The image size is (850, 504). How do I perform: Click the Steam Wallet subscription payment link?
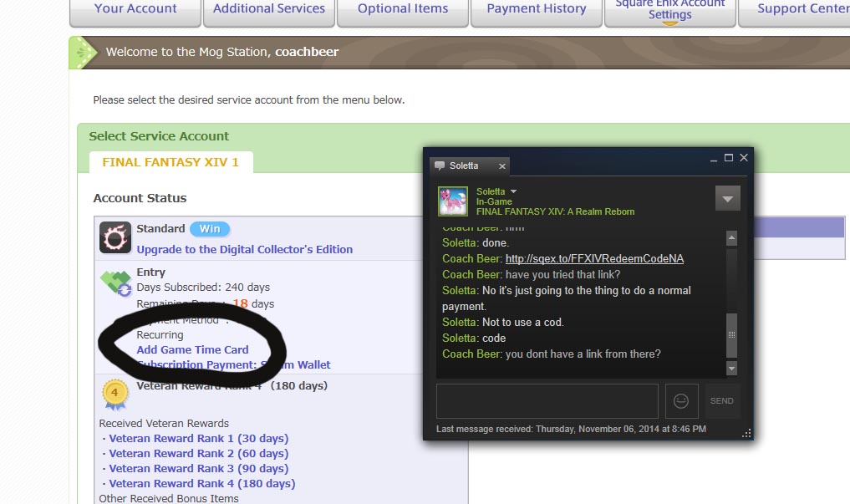pos(234,364)
